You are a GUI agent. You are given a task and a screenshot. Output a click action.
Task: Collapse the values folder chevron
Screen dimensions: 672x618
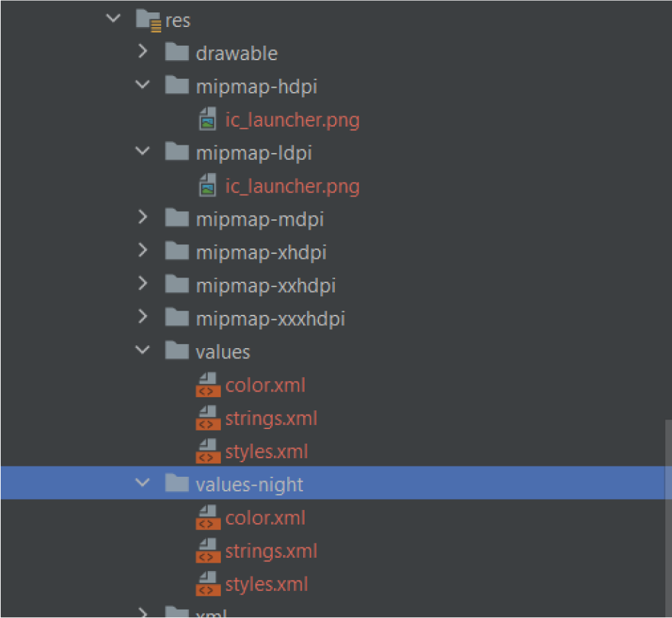pos(143,350)
